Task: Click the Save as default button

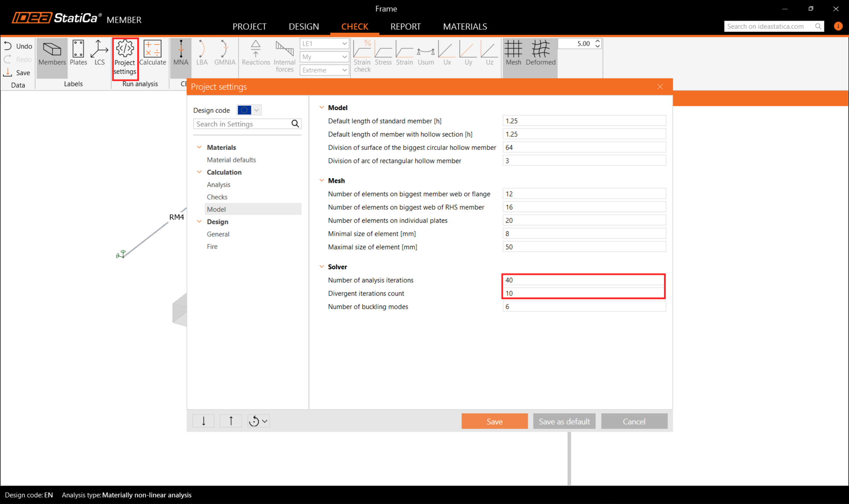Action: click(564, 421)
